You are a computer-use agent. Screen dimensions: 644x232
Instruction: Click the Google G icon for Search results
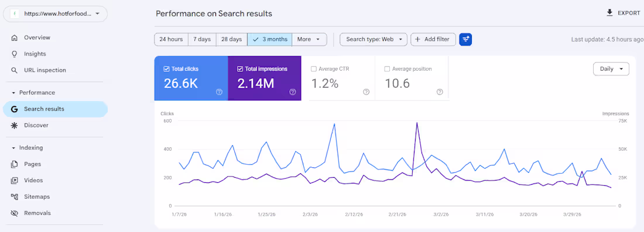[15, 109]
